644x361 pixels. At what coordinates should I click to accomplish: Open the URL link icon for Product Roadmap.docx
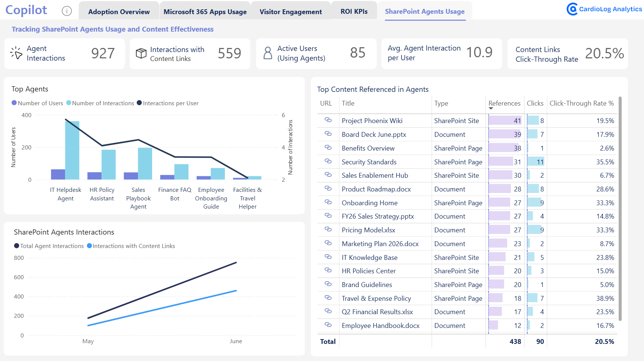coord(328,188)
